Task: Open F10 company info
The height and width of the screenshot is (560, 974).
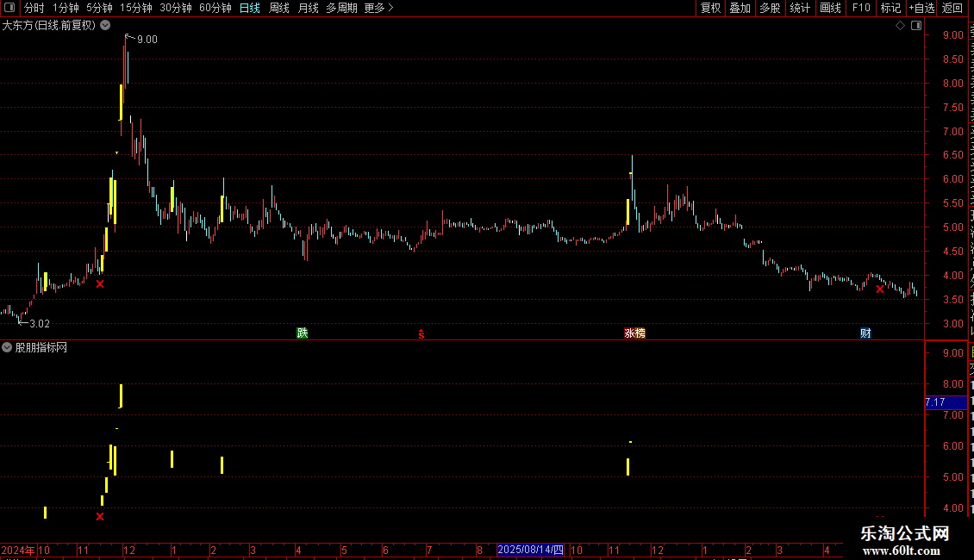Action: click(861, 8)
